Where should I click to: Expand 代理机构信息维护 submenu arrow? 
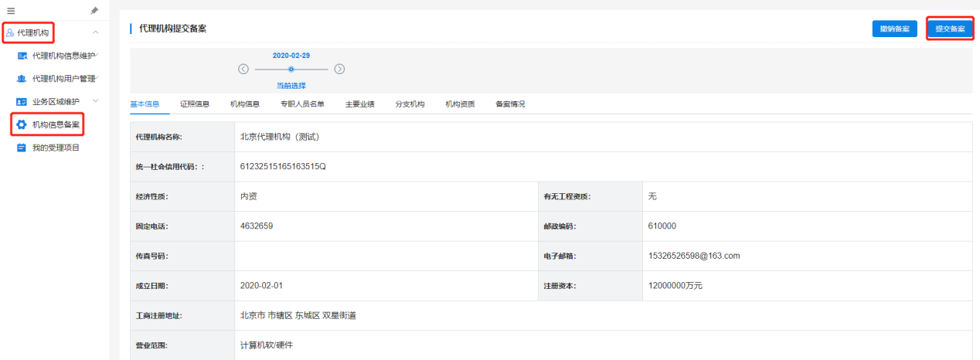click(96, 55)
